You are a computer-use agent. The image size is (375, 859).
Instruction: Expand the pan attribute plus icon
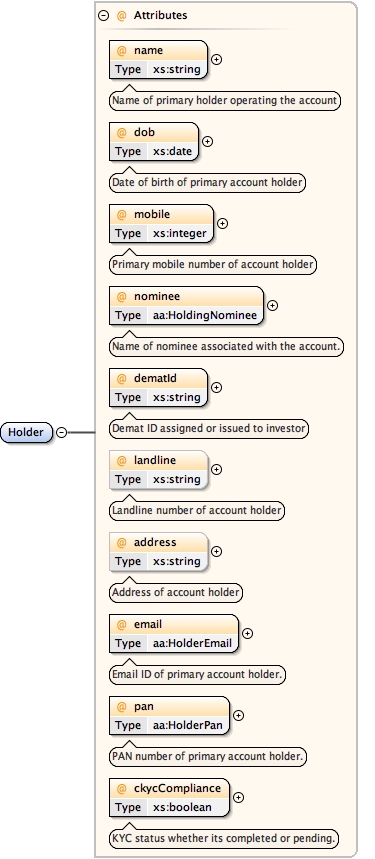(x=238, y=715)
